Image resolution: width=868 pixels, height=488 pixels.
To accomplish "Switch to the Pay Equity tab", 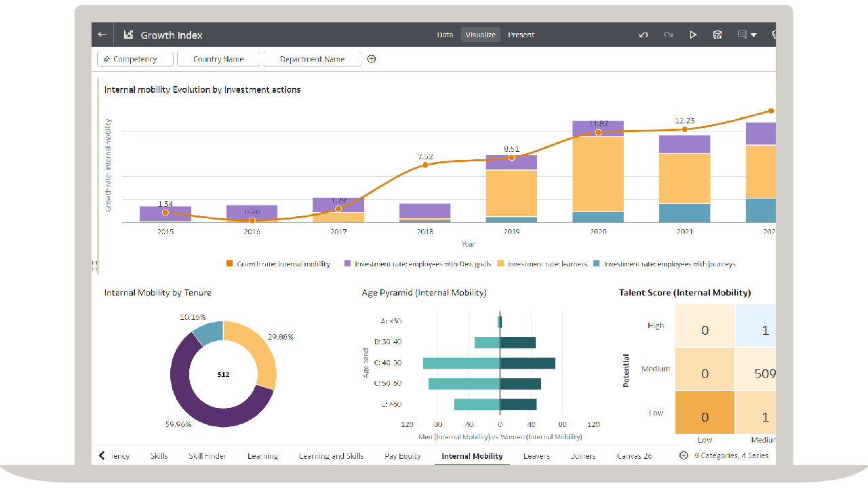I will [403, 456].
